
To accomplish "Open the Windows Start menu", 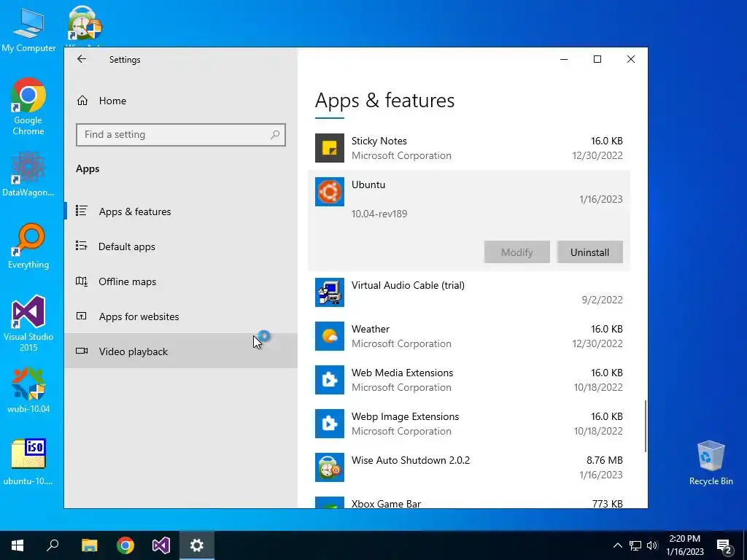I will click(18, 545).
